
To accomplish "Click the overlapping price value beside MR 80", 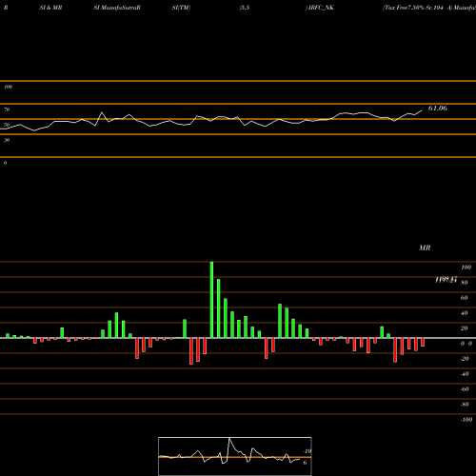I will (x=446, y=280).
